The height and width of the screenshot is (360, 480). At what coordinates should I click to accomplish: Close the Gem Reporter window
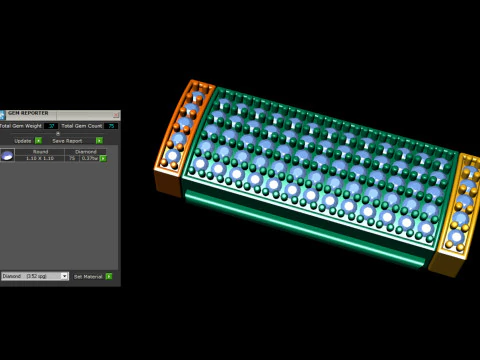[116, 115]
